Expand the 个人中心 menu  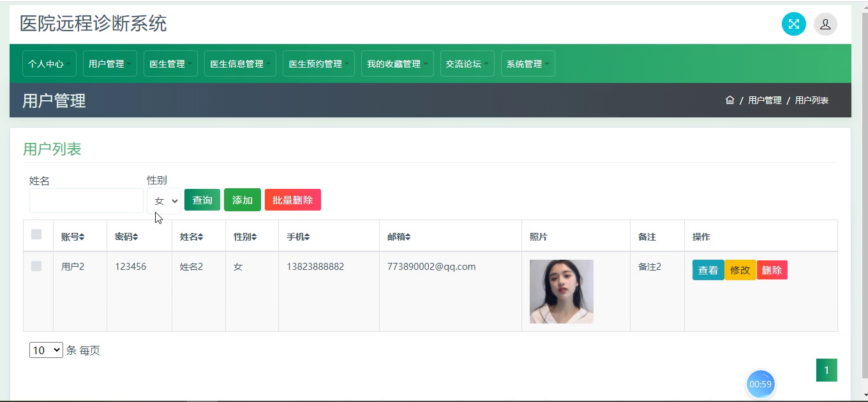[x=49, y=64]
